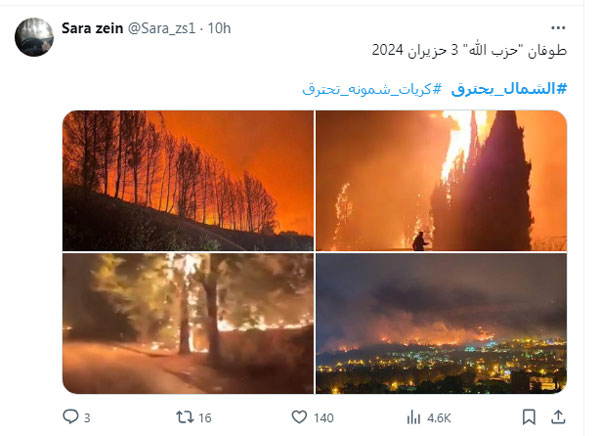Open bottom-right photo of city lights and fire
The image size is (600, 436).
441,323
